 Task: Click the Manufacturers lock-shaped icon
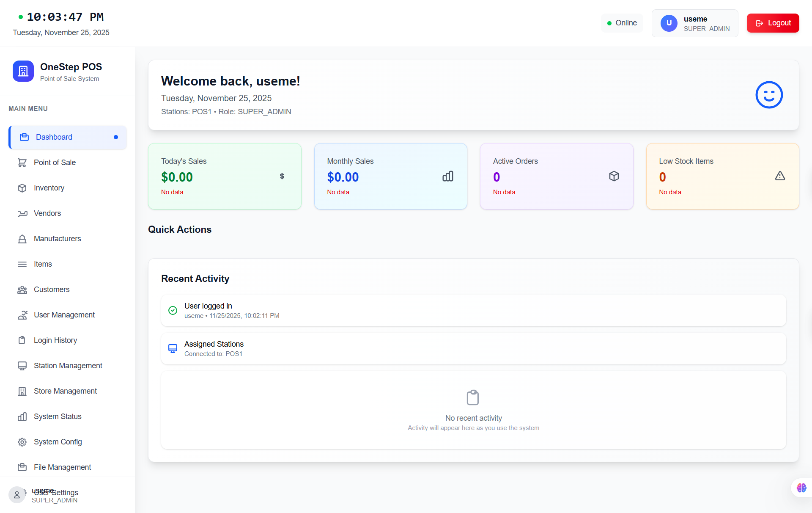(x=23, y=239)
